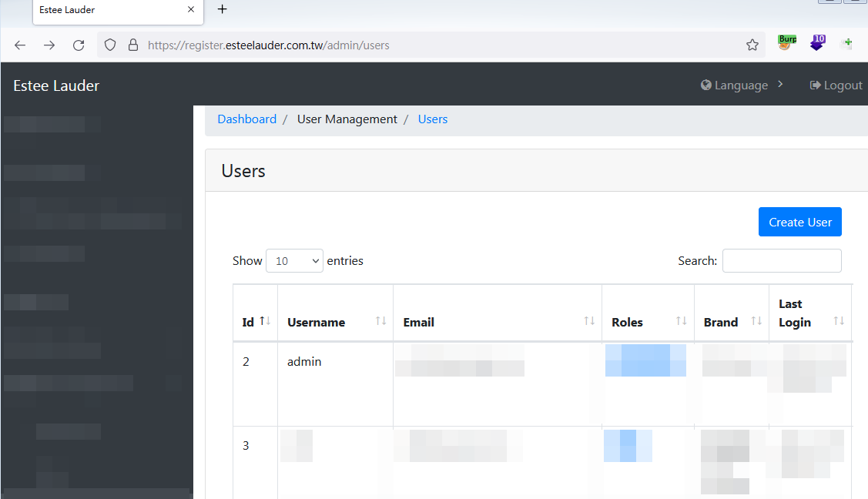Click the Create User button
Screen dimensions: 868x499
pos(800,222)
